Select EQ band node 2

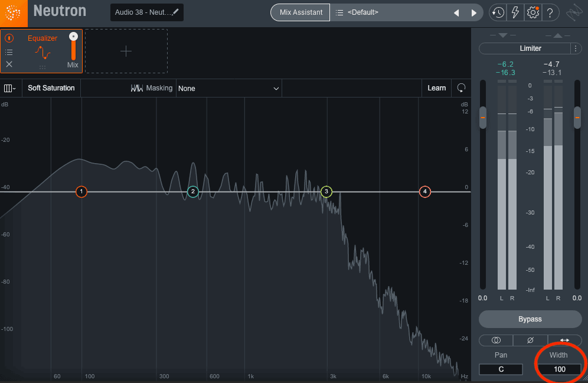point(192,191)
